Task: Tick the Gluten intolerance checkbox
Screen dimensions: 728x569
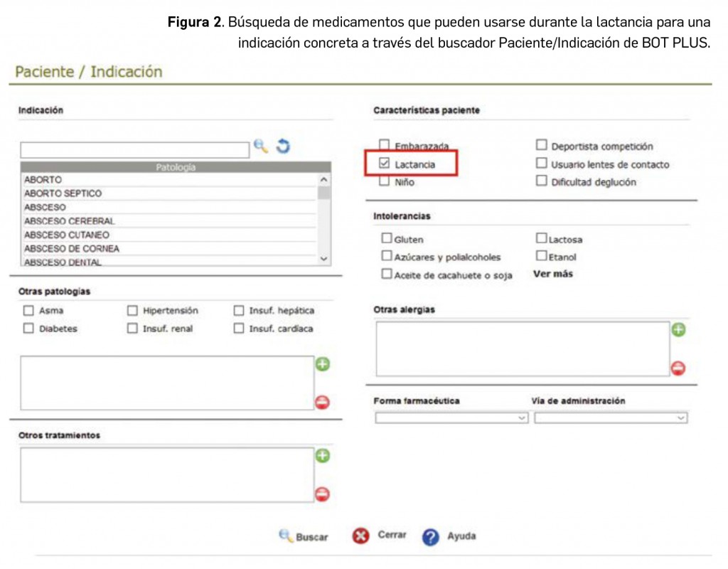Action: click(387, 239)
